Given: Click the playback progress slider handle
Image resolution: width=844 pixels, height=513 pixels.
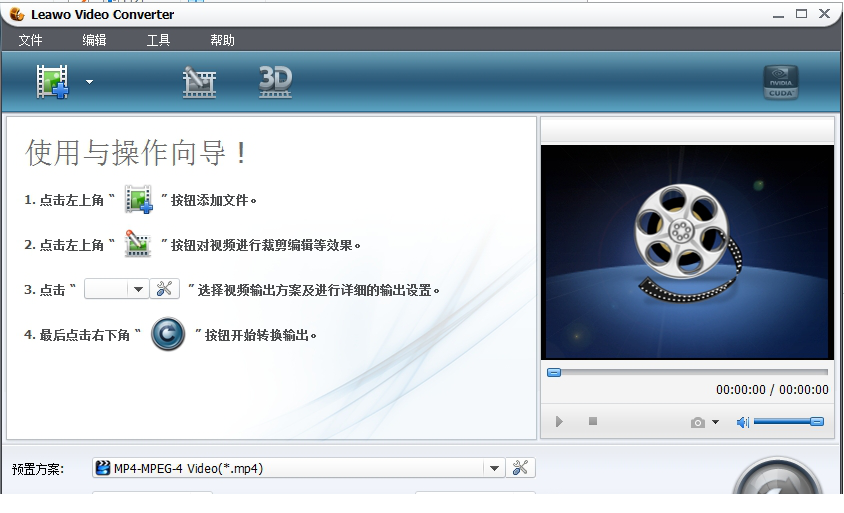Looking at the screenshot, I should [554, 373].
